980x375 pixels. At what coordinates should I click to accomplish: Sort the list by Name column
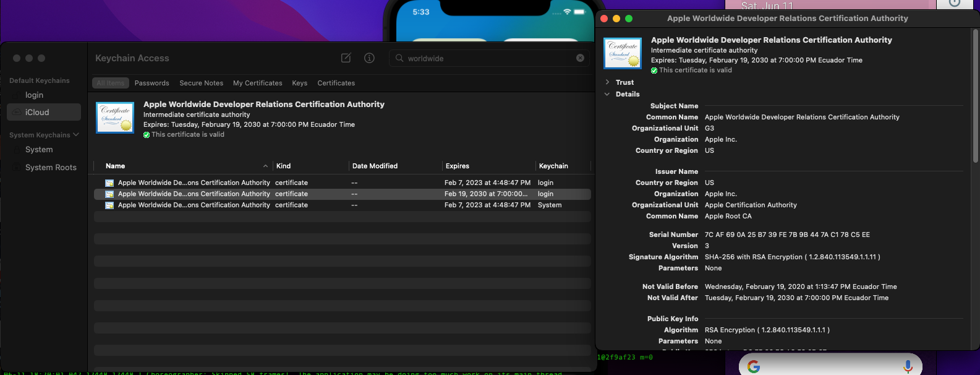(115, 166)
